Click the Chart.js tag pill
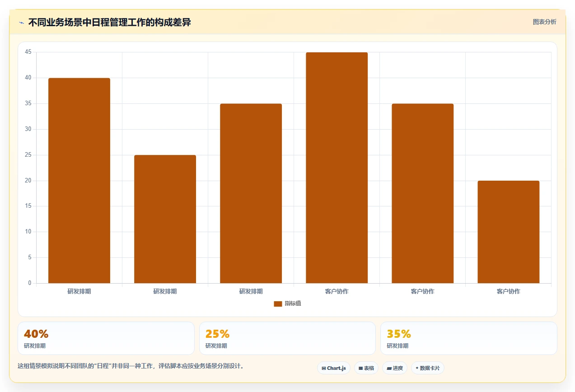The image size is (575, 392). point(334,368)
